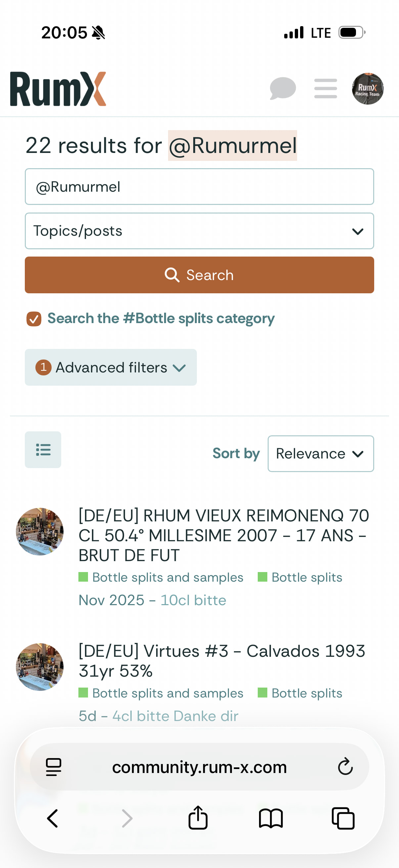Open the RHUM VIEUX REIMONENQ topic
The height and width of the screenshot is (868, 399).
tap(224, 535)
